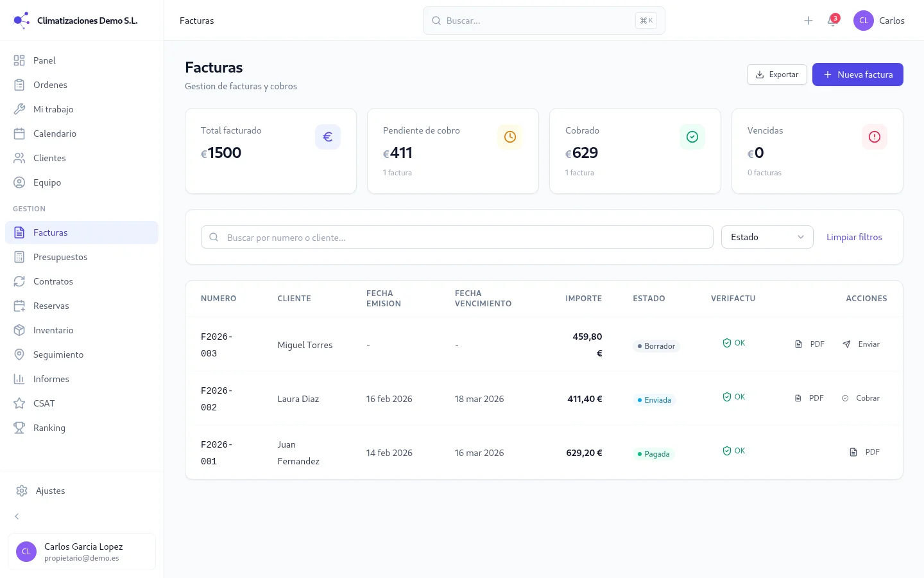Click Limpiar filtros link
This screenshot has height=578, width=924.
point(853,237)
